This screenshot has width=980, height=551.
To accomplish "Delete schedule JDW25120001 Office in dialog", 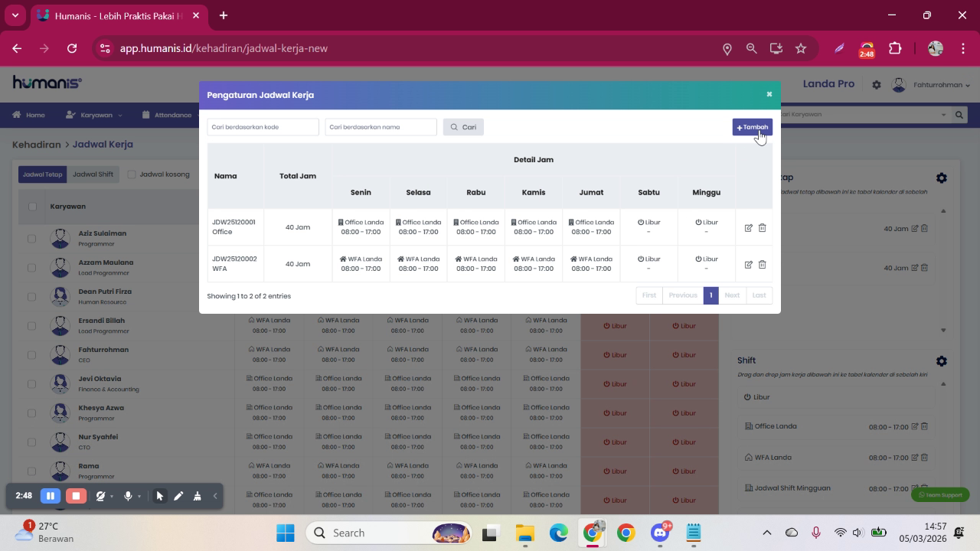I will tap(762, 228).
